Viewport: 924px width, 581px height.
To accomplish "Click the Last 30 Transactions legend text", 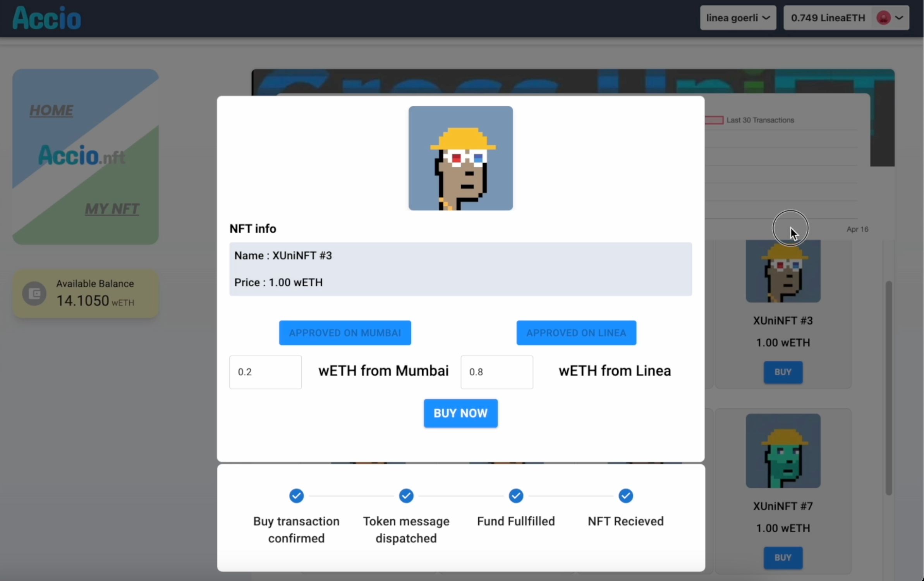I will tap(760, 120).
